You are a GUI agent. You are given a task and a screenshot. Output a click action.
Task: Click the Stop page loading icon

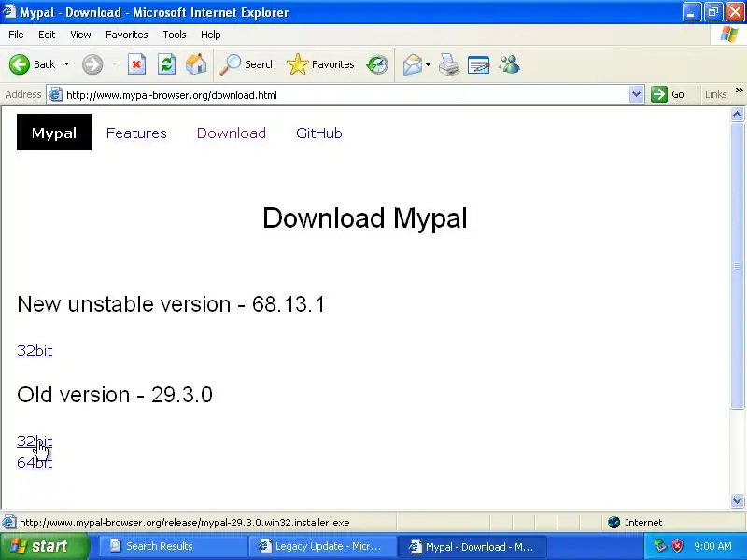coord(136,64)
